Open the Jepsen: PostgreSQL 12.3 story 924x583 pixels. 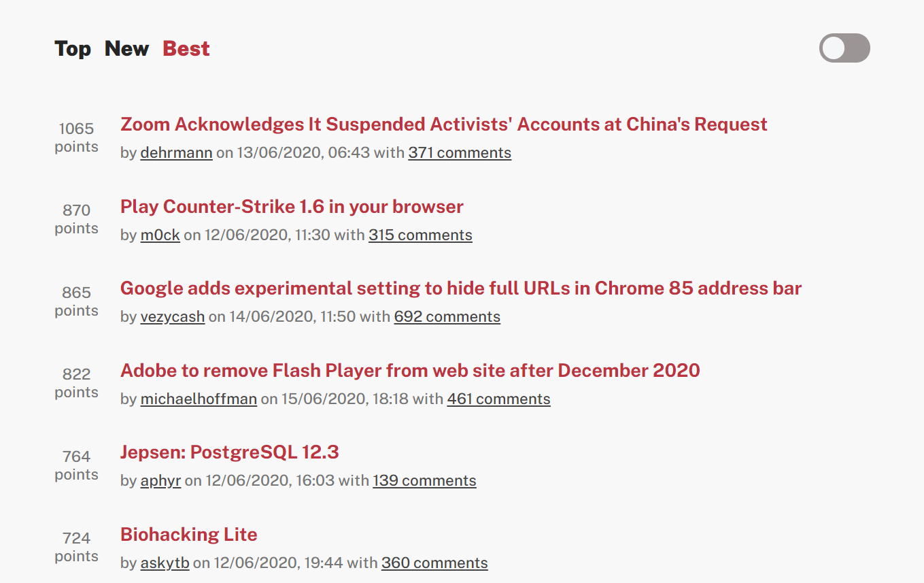[229, 452]
